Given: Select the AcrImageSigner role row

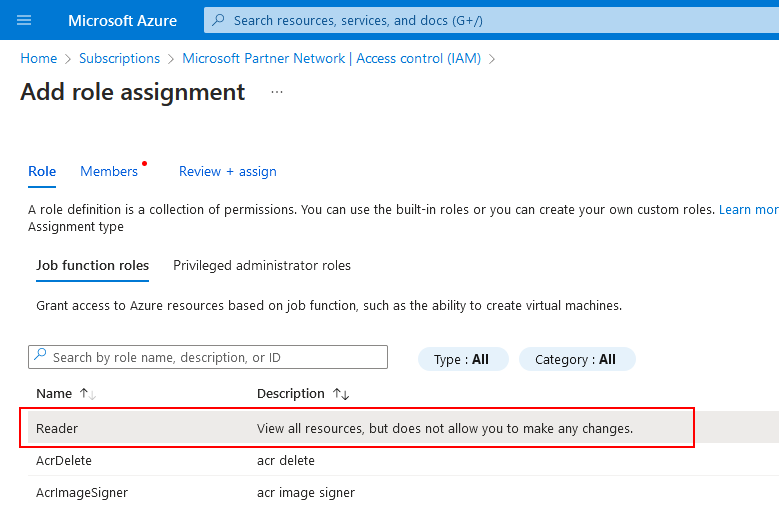Looking at the screenshot, I should (403, 492).
